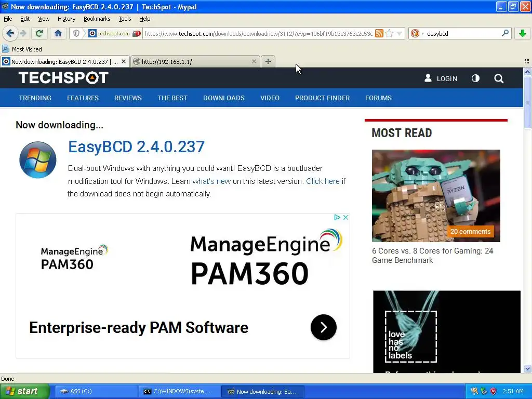
Task: Open the Edit menu
Action: pyautogui.click(x=25, y=19)
